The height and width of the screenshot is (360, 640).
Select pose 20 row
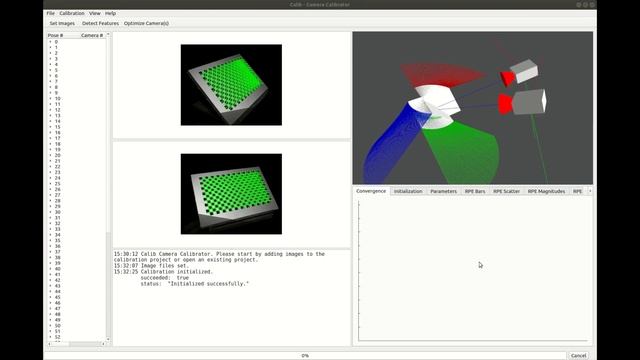tap(76, 155)
